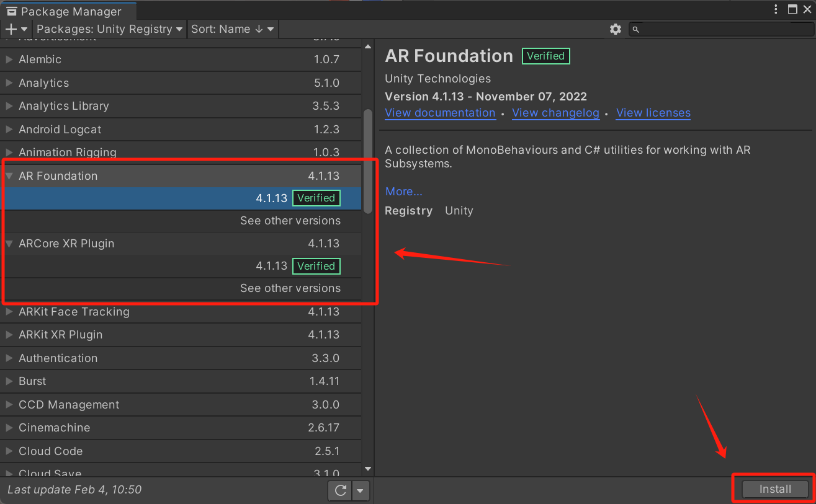Click the search magnifier icon
The height and width of the screenshot is (504, 816).
click(x=636, y=29)
